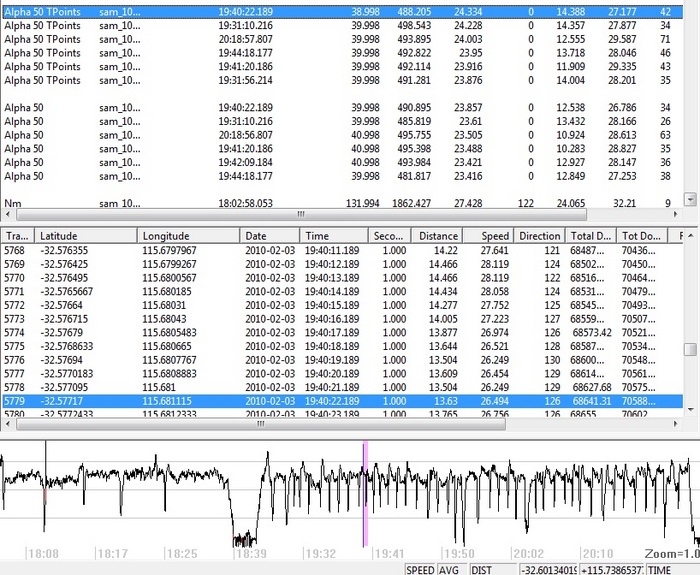Click the Date column header
The image size is (700, 575).
tap(269, 235)
